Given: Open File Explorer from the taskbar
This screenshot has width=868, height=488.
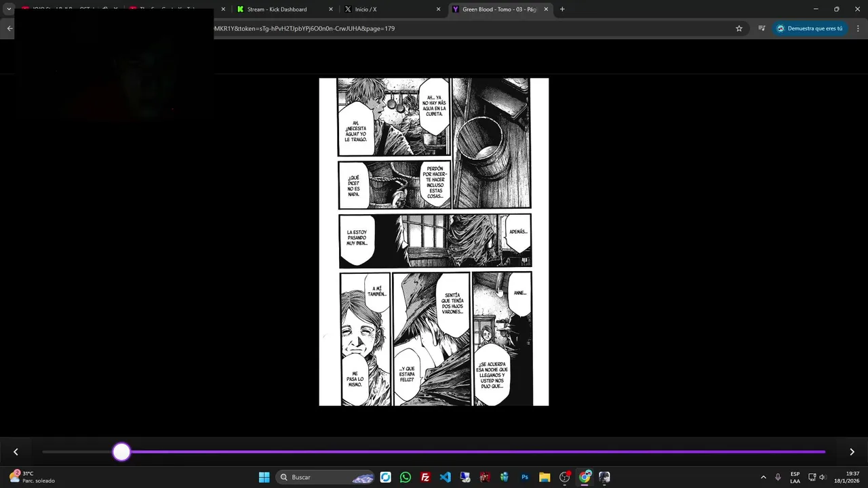Looking at the screenshot, I should (x=545, y=477).
